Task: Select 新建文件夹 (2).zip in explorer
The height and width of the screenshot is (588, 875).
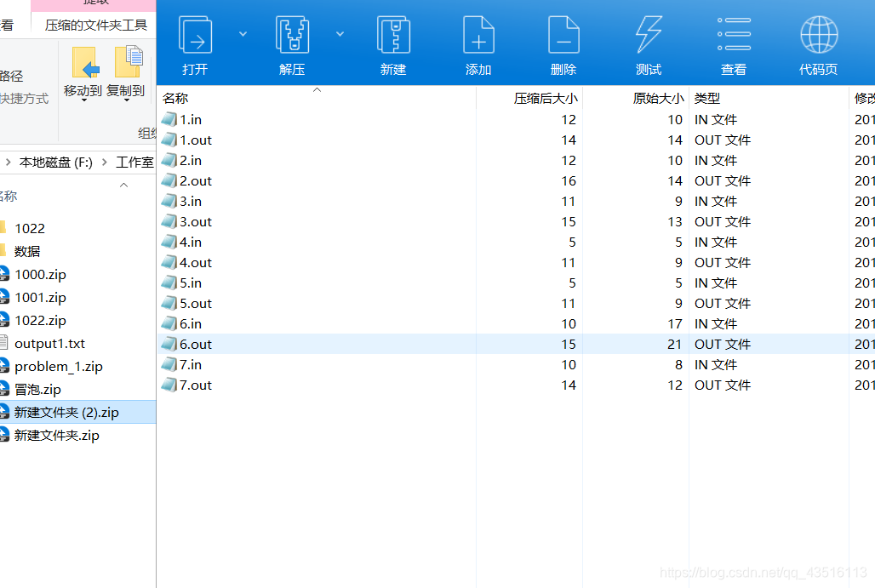Action: click(66, 412)
